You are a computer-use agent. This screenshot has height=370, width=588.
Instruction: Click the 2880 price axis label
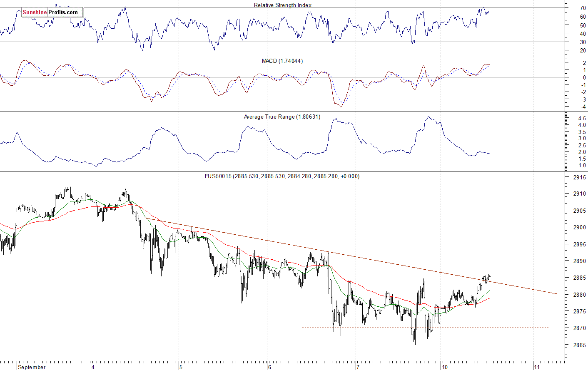580,295
